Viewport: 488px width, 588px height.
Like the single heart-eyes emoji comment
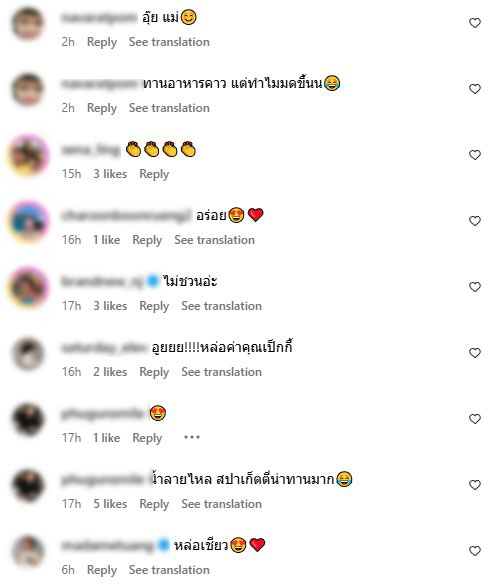pyautogui.click(x=475, y=419)
